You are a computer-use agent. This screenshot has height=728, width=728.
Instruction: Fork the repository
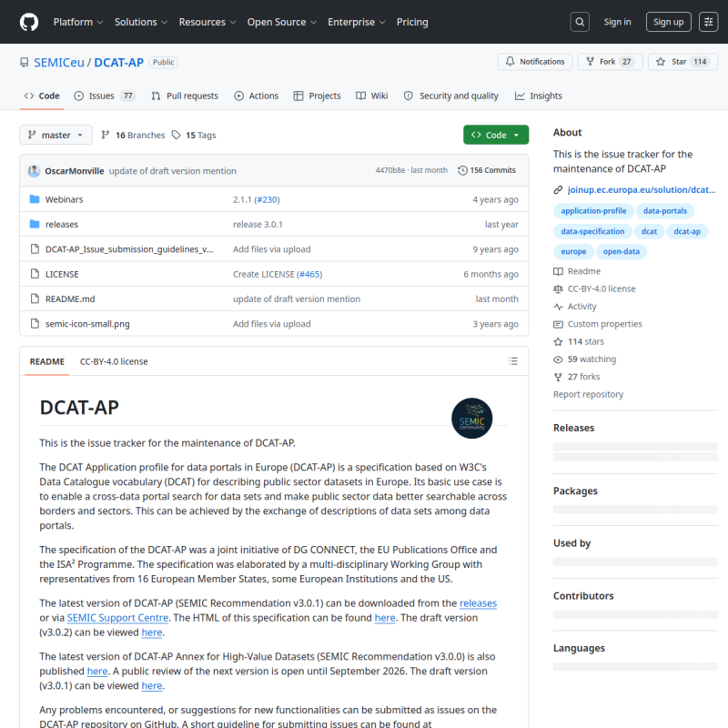click(x=610, y=62)
